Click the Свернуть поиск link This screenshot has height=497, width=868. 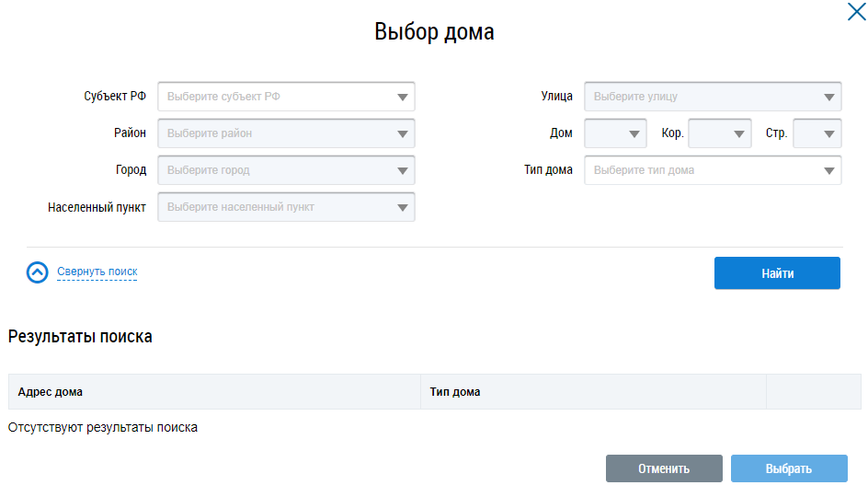coord(97,272)
